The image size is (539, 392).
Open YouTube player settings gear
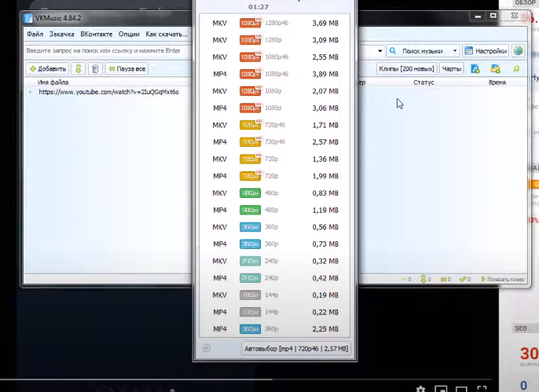click(421, 389)
